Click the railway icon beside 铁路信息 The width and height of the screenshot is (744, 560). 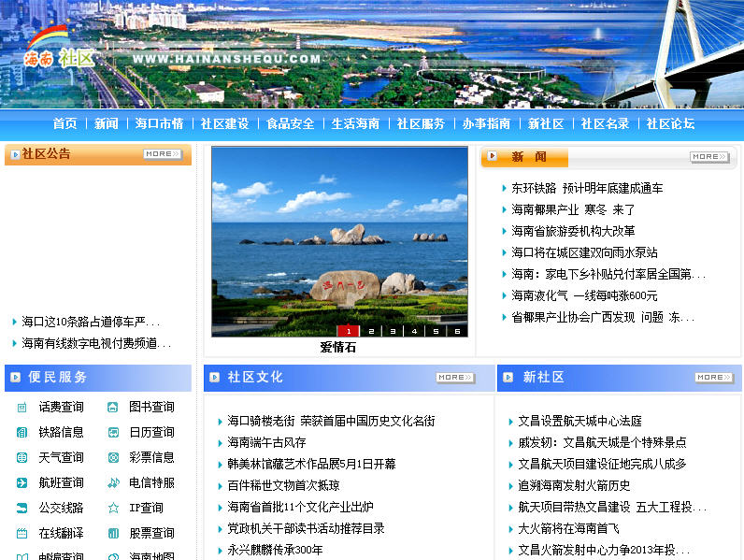pyautogui.click(x=21, y=433)
